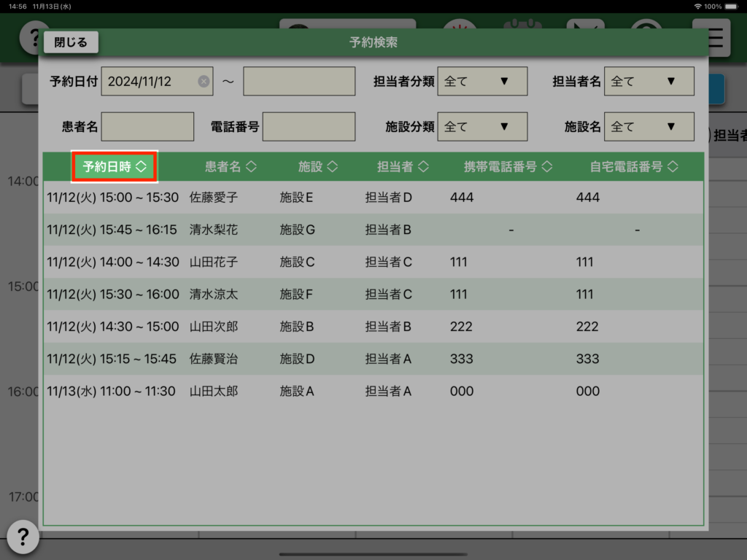Sort results by 施設 column

click(x=318, y=167)
